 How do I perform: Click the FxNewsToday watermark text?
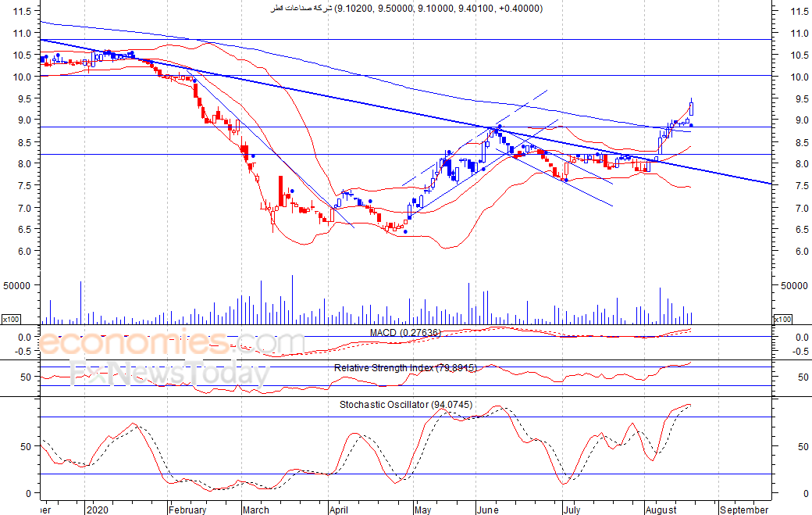click(169, 374)
